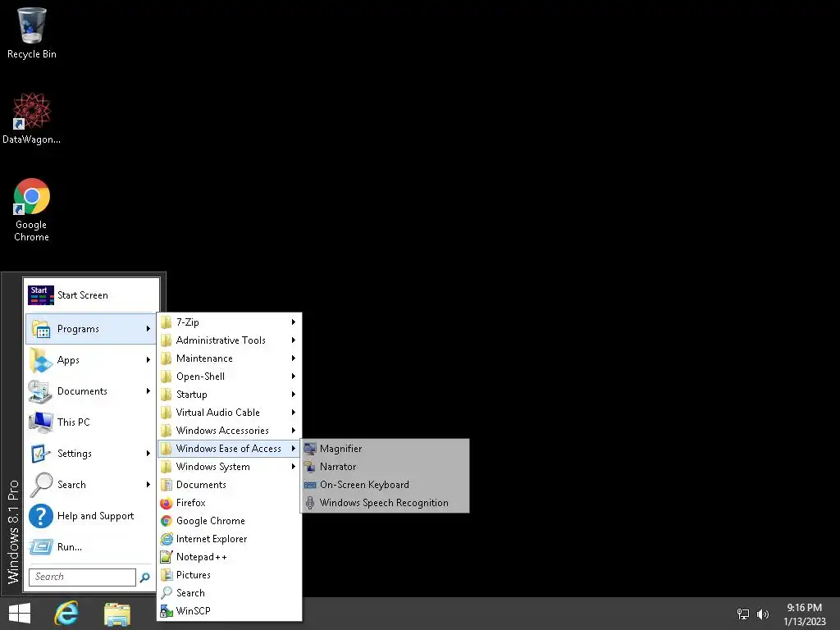Launch Notepad++ from the Programs list
The image size is (840, 630).
pyautogui.click(x=230, y=557)
